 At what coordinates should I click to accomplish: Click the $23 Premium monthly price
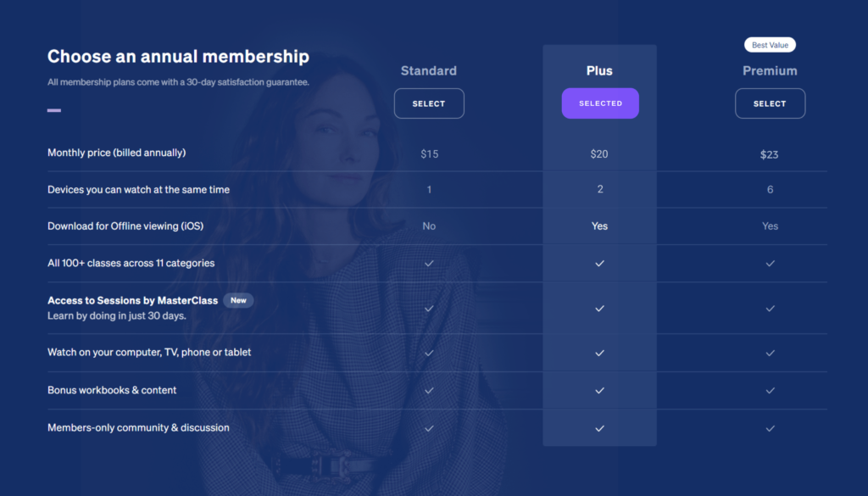point(770,154)
